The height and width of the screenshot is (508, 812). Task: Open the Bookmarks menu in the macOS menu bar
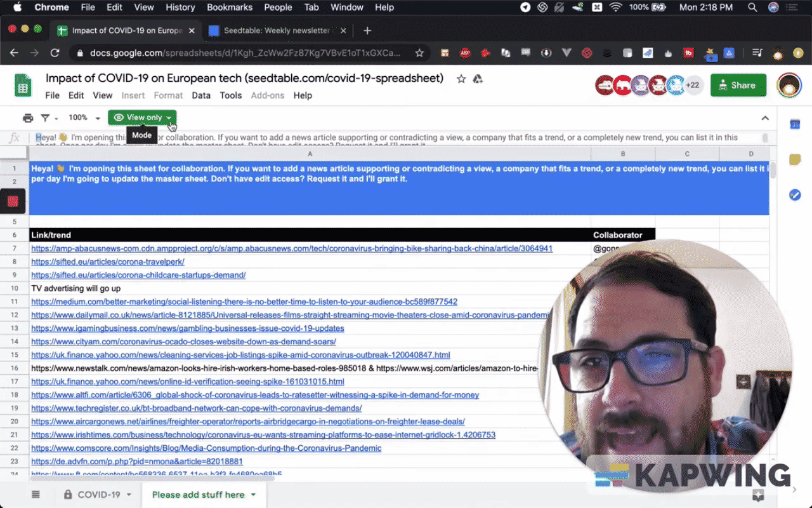[230, 8]
